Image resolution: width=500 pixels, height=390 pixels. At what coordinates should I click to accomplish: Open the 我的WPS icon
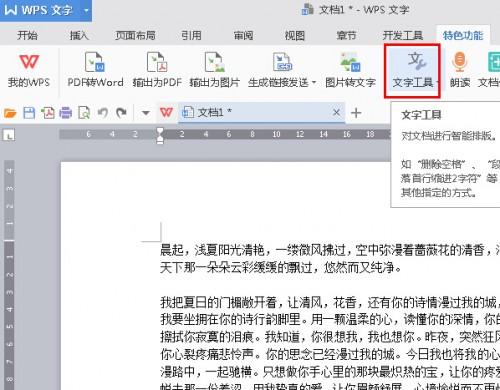coord(29,71)
